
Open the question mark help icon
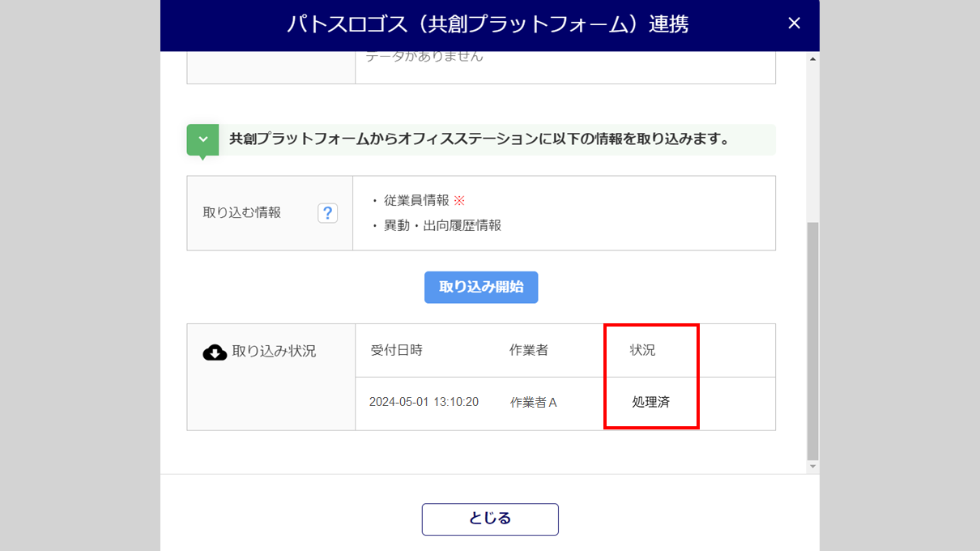[327, 213]
